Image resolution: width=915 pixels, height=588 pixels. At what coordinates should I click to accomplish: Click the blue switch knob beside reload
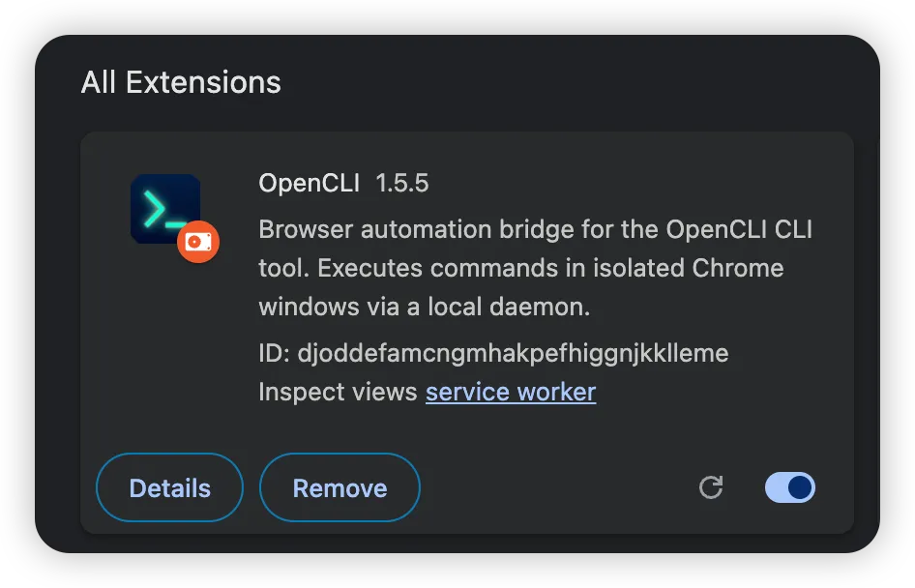(800, 487)
